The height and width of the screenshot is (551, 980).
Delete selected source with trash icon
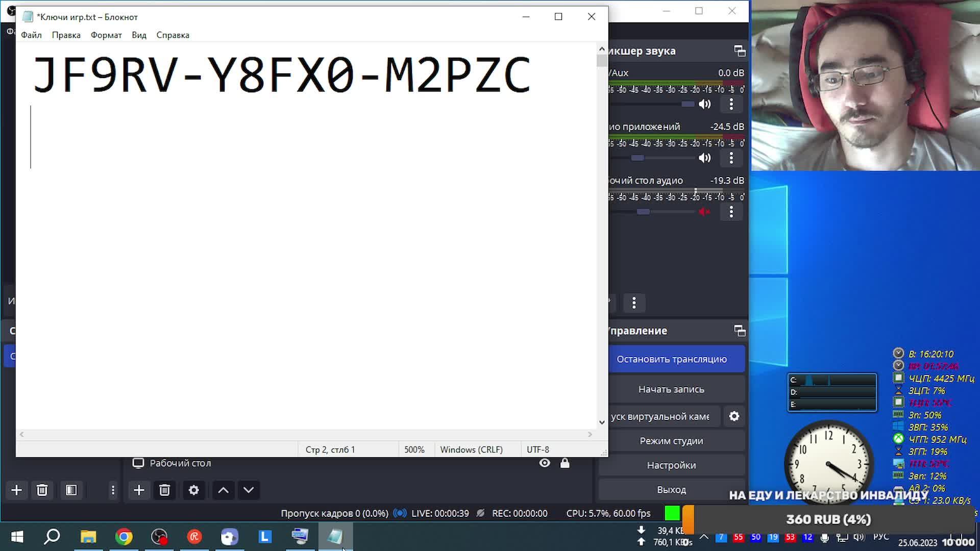point(164,490)
